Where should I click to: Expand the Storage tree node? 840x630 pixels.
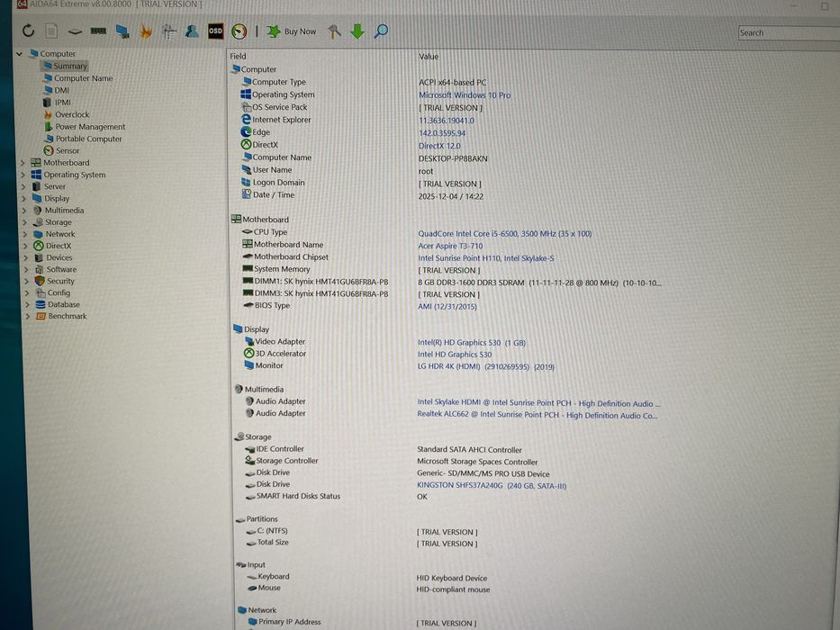[x=24, y=221]
